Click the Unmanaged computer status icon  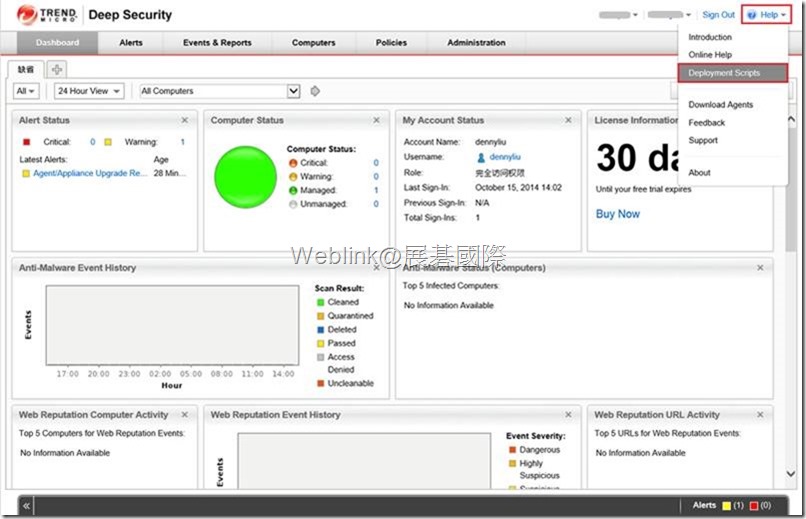pos(293,204)
